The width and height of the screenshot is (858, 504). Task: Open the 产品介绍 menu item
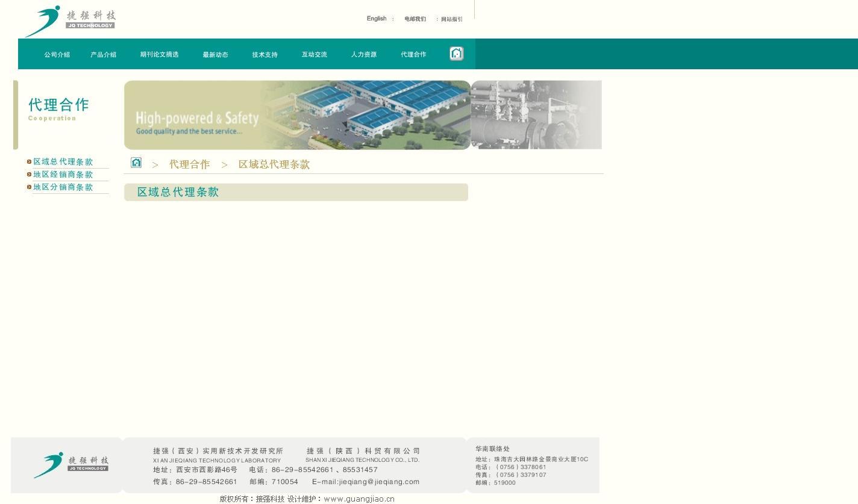click(103, 55)
